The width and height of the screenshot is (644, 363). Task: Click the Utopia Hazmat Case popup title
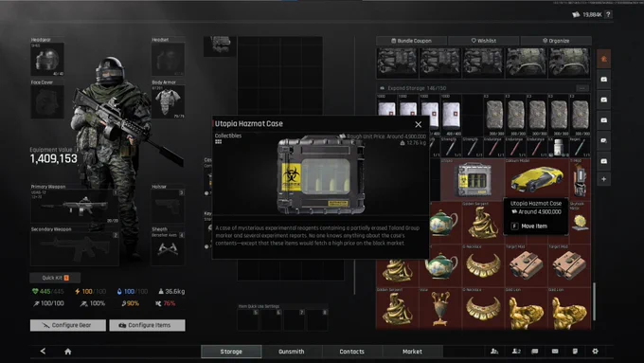click(249, 124)
